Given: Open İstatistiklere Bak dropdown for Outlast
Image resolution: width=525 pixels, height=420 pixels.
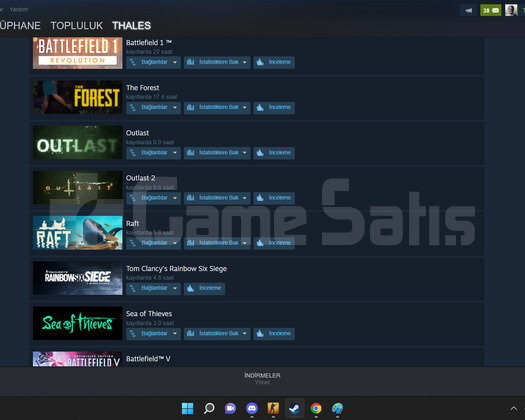Looking at the screenshot, I should tap(217, 153).
